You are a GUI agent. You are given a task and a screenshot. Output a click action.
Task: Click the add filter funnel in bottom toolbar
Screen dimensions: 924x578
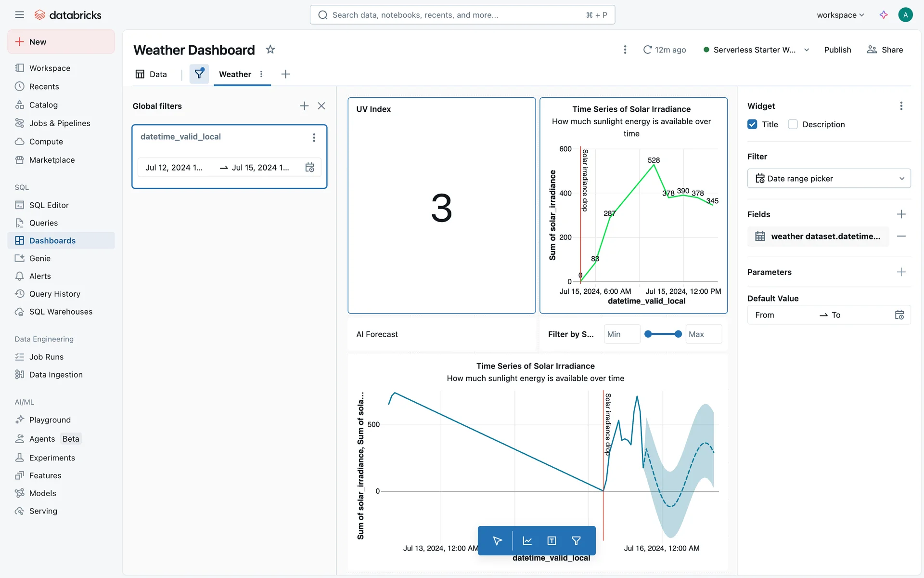[x=576, y=541]
